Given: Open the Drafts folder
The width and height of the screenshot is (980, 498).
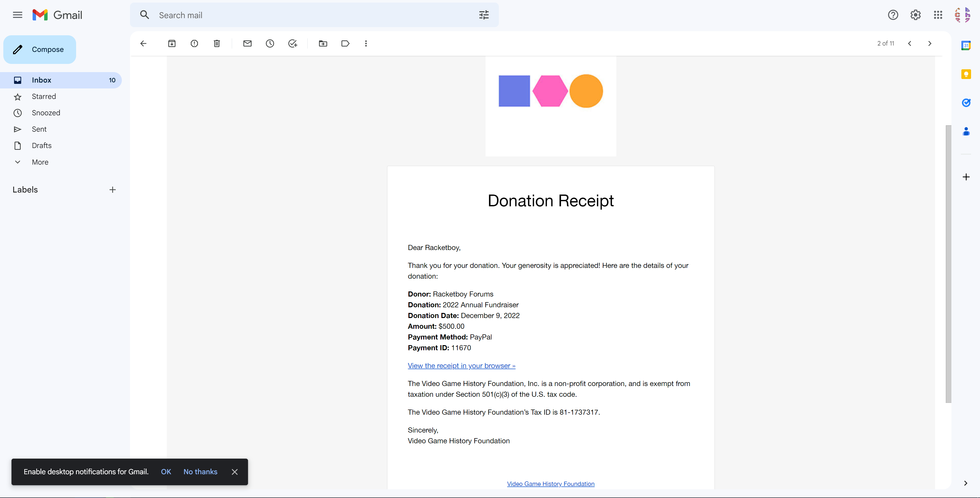Looking at the screenshot, I should pos(61,146).
